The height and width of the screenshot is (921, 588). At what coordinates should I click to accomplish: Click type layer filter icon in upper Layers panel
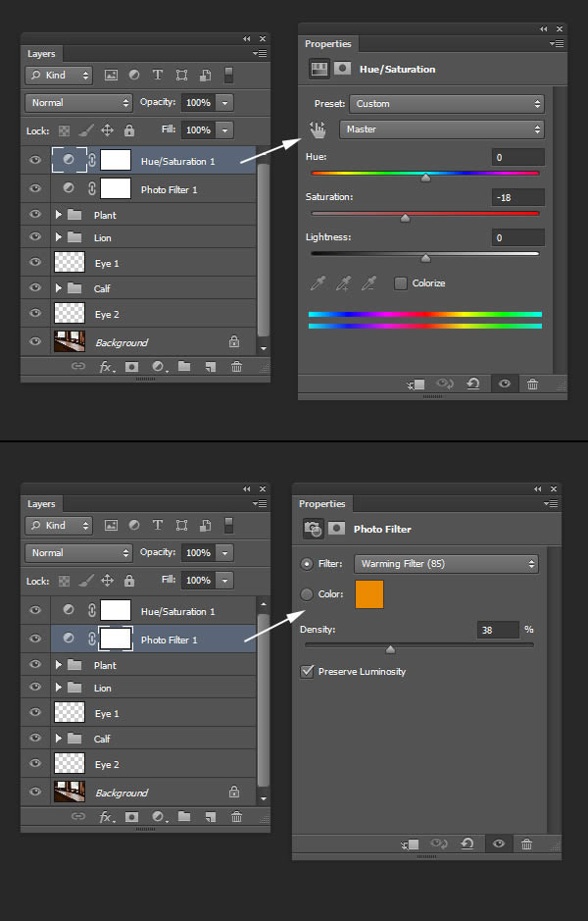(x=157, y=75)
